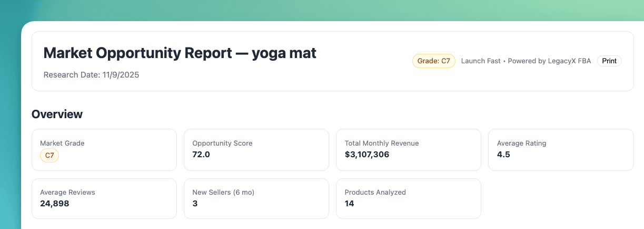
Task: Click the Products Analyzed label
Action: [375, 193]
